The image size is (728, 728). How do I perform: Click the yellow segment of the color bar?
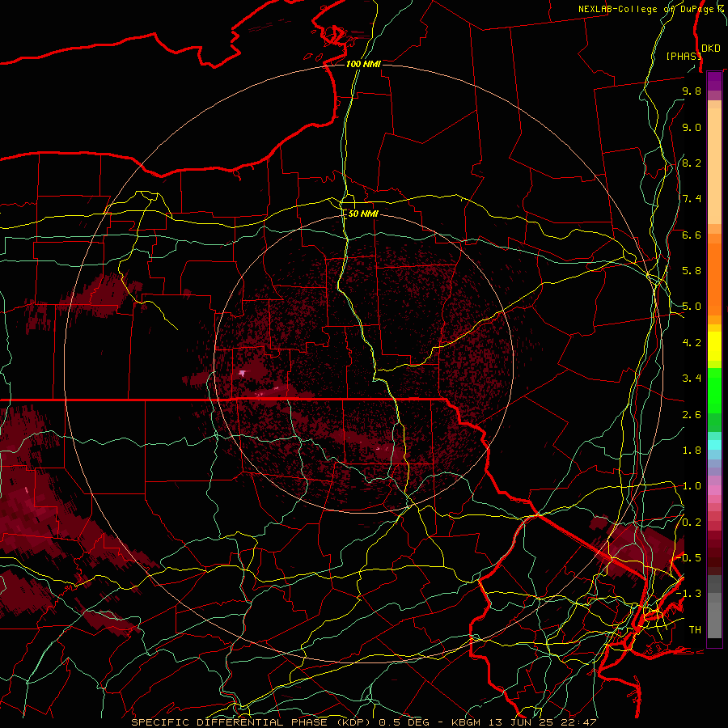[714, 346]
